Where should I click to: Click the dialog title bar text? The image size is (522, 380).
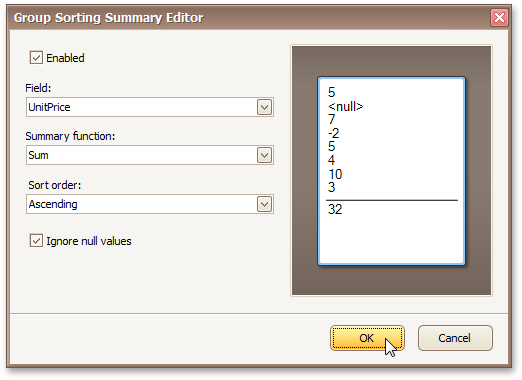tap(108, 18)
